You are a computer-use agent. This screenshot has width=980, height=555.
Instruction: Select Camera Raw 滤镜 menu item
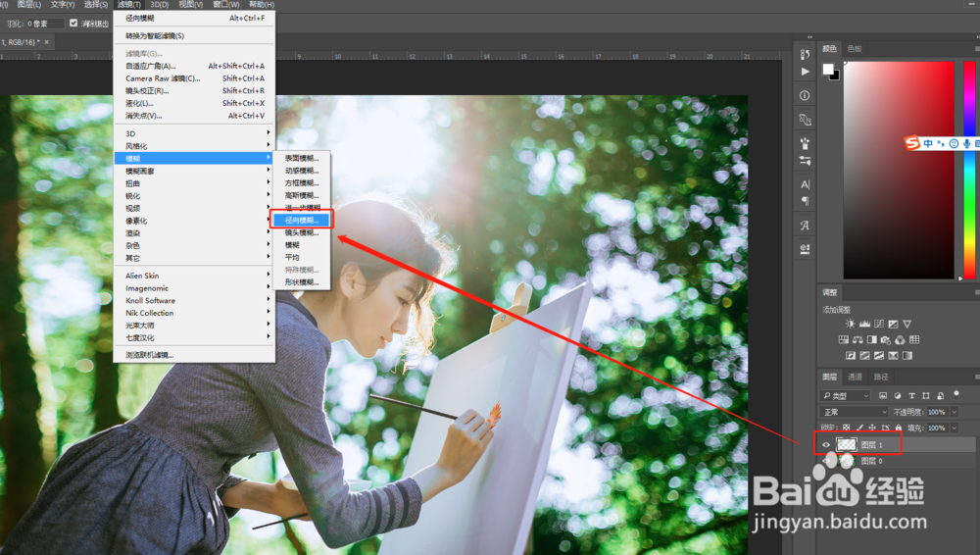pos(194,78)
